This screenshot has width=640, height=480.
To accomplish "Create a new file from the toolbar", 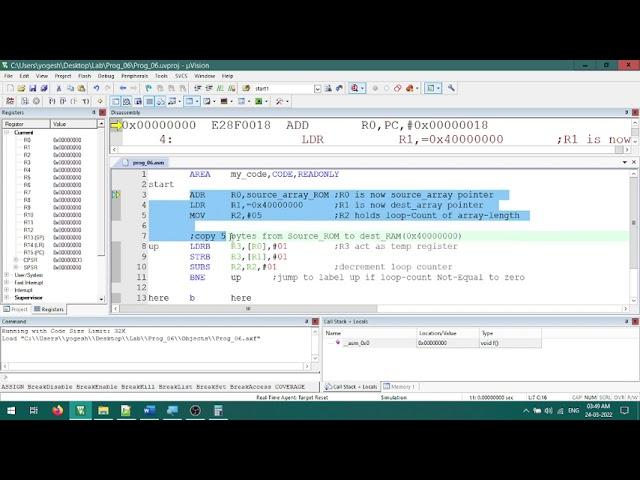I will (x=10, y=88).
